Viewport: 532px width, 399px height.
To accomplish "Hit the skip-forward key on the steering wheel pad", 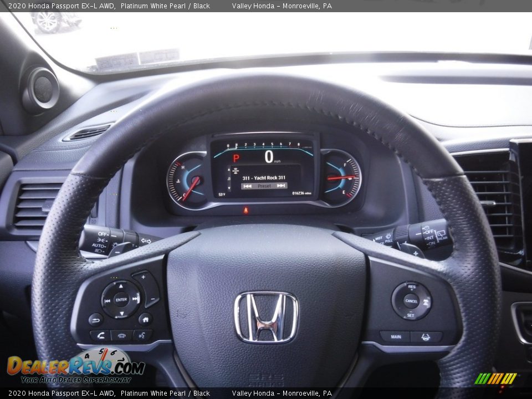I will tap(135, 299).
